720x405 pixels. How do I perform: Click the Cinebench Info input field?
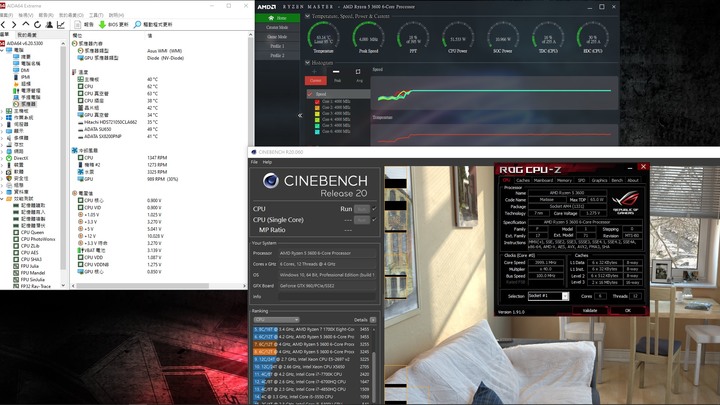pos(327,297)
